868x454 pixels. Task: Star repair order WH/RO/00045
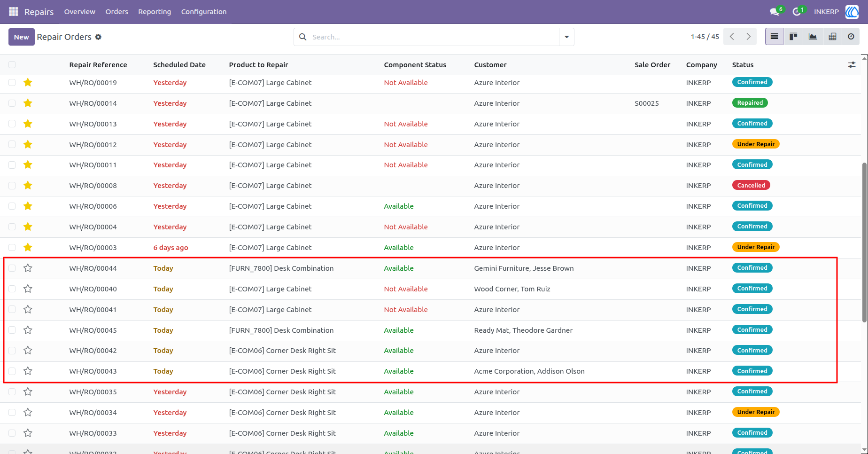[x=28, y=330]
